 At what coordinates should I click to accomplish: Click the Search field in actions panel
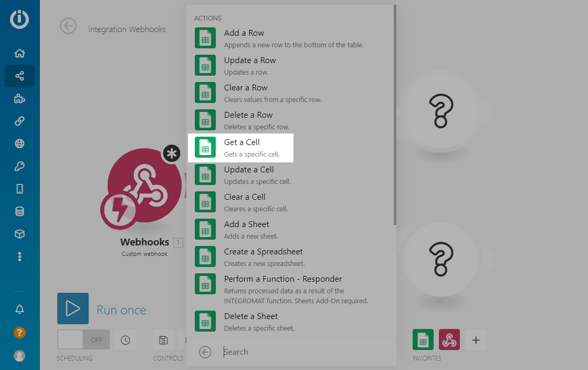304,352
